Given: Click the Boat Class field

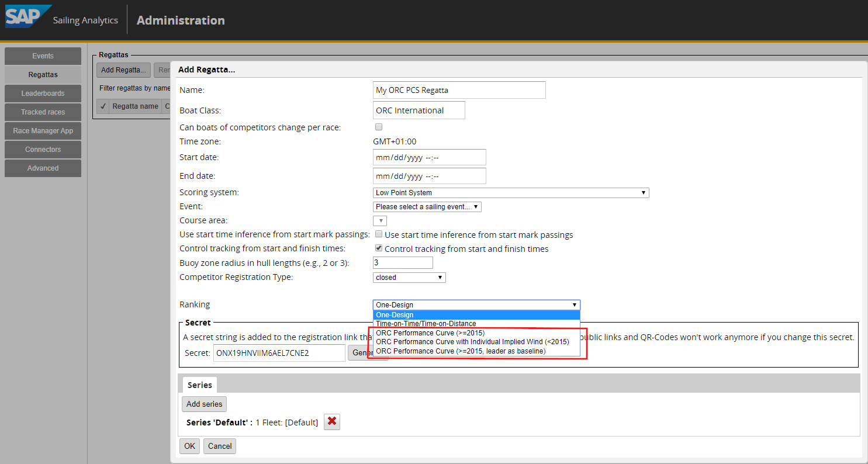Looking at the screenshot, I should [419, 110].
